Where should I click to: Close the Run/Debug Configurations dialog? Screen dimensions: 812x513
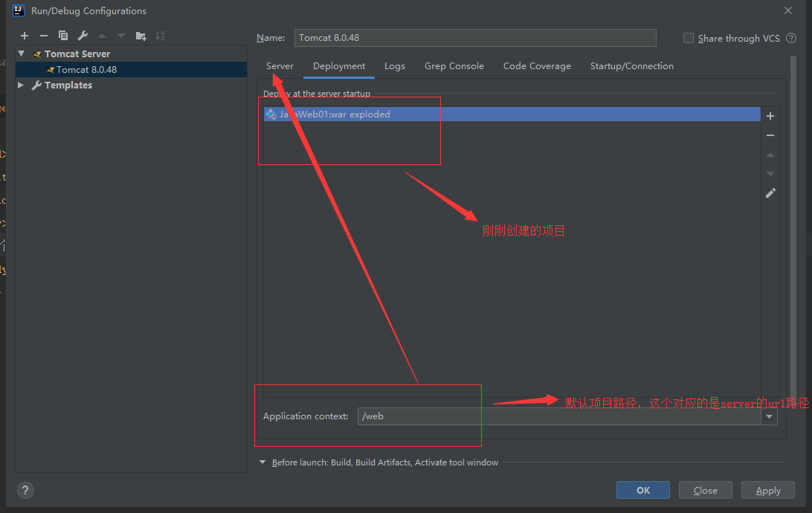[788, 10]
